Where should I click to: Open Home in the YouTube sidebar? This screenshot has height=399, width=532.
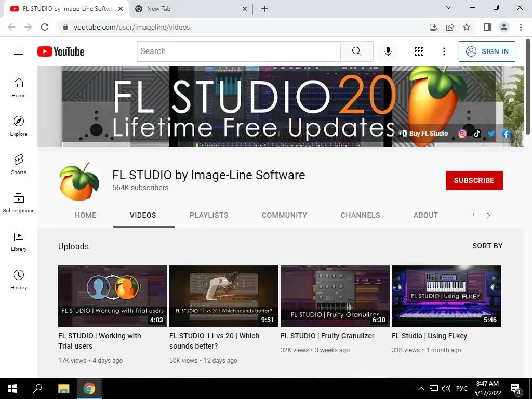click(x=19, y=88)
